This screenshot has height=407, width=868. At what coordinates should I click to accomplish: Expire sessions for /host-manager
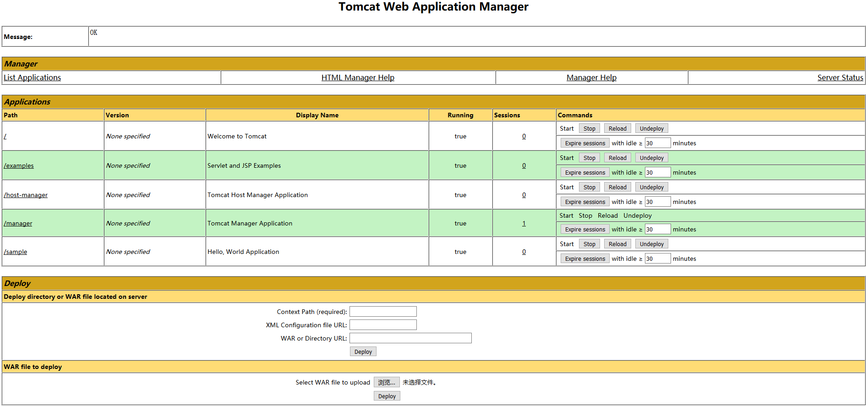pyautogui.click(x=585, y=202)
